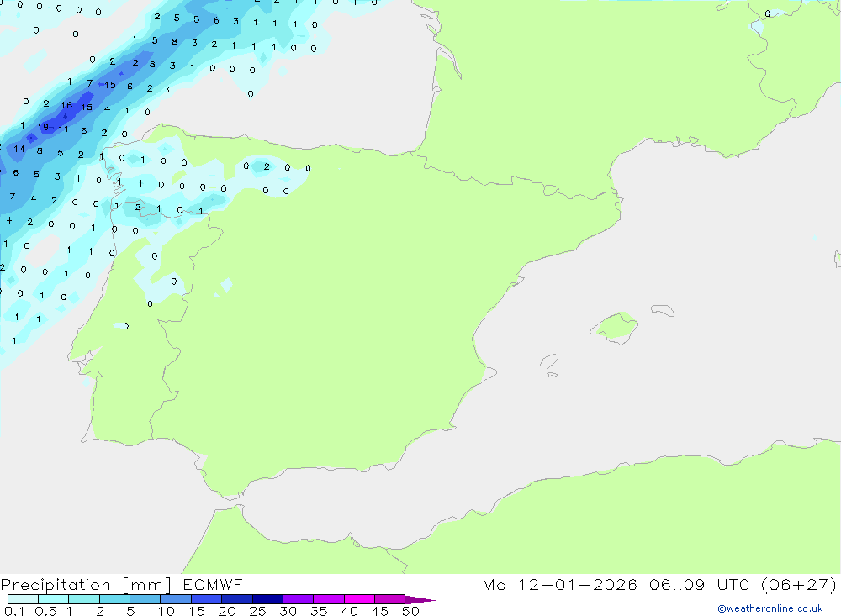Viewport: 841px width, 616px height.
Task: Select the 5–10 mm legend swatch
Action: click(x=145, y=599)
